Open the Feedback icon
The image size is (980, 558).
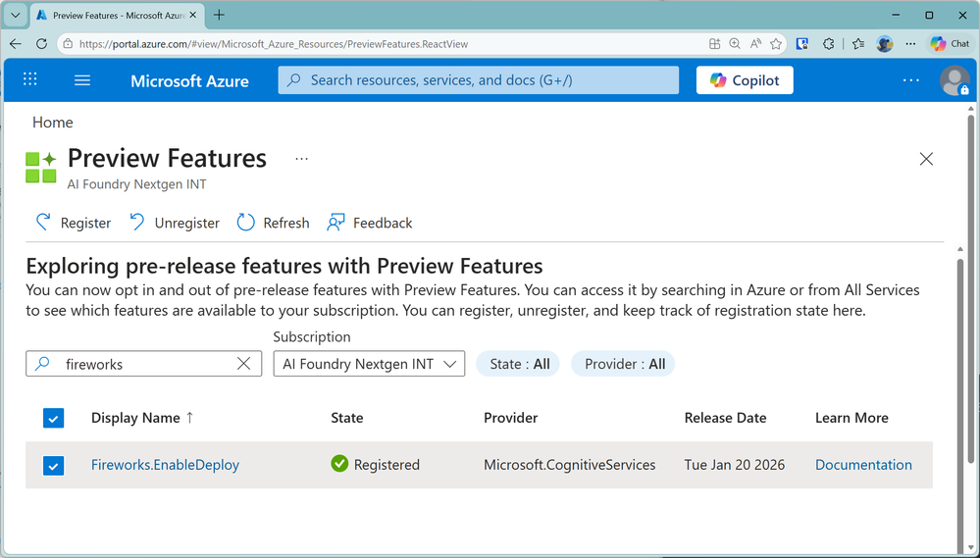point(336,223)
